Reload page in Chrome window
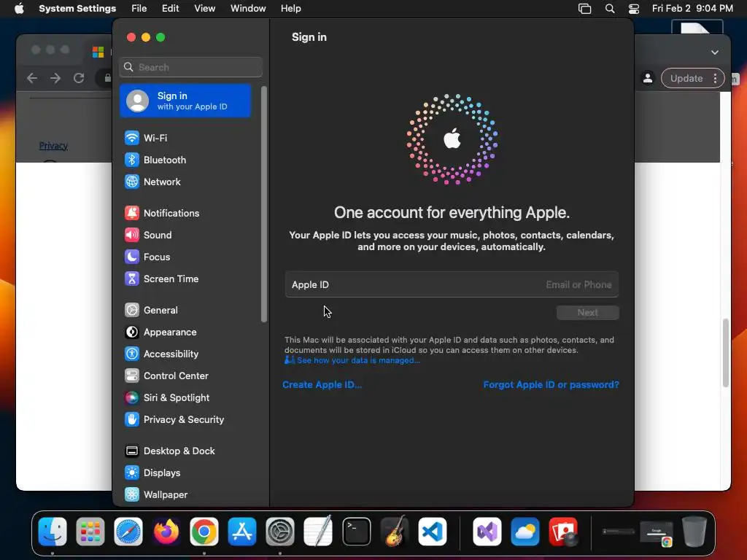The height and width of the screenshot is (560, 747). [x=79, y=78]
